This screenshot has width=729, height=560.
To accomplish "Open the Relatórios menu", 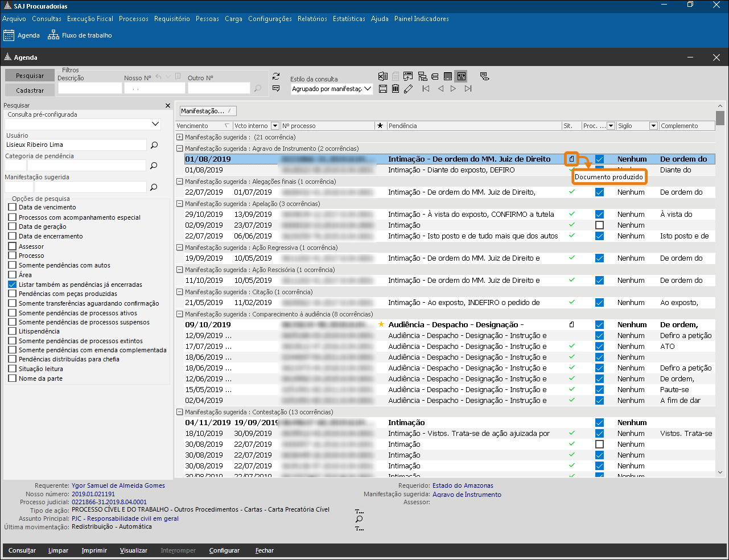I will (312, 19).
